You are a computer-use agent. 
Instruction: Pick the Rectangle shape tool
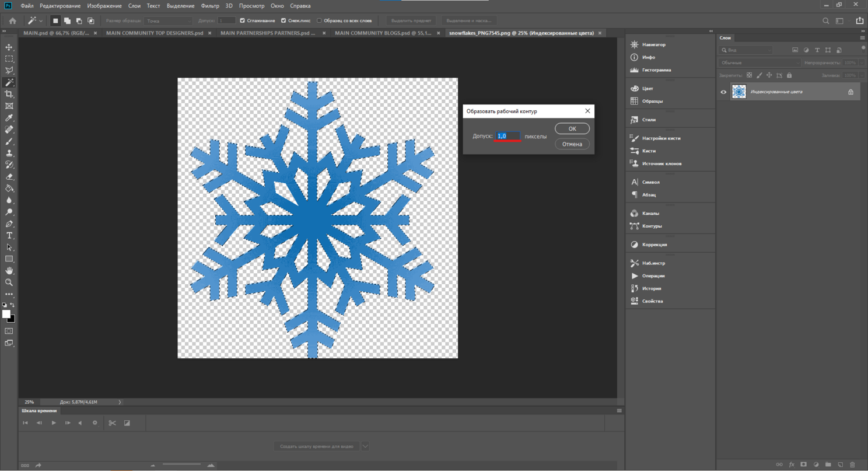click(x=9, y=259)
